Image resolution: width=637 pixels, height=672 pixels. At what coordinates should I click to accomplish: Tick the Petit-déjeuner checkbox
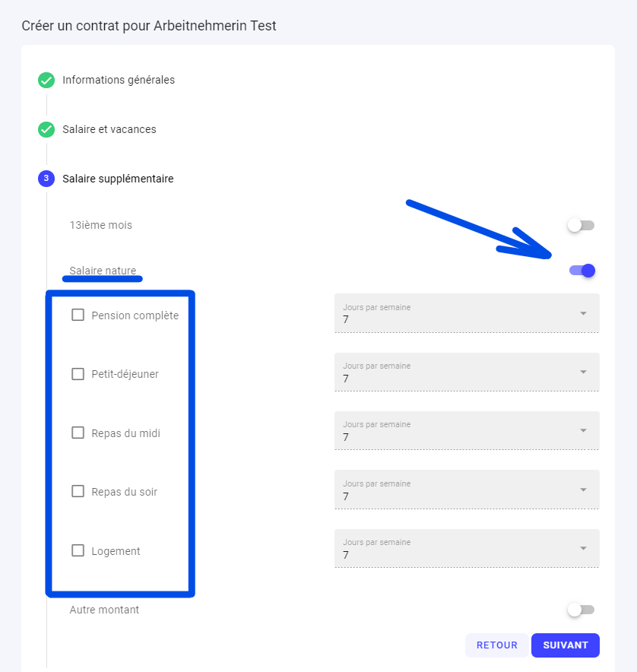click(x=78, y=374)
